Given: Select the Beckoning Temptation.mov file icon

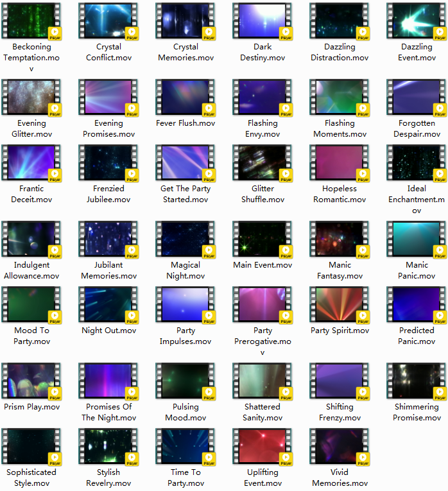Looking at the screenshot, I should click(x=31, y=21).
